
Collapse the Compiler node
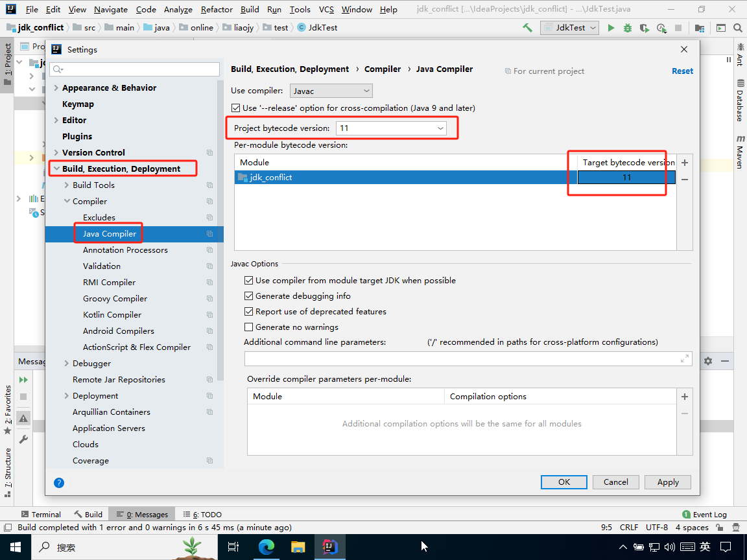67,201
